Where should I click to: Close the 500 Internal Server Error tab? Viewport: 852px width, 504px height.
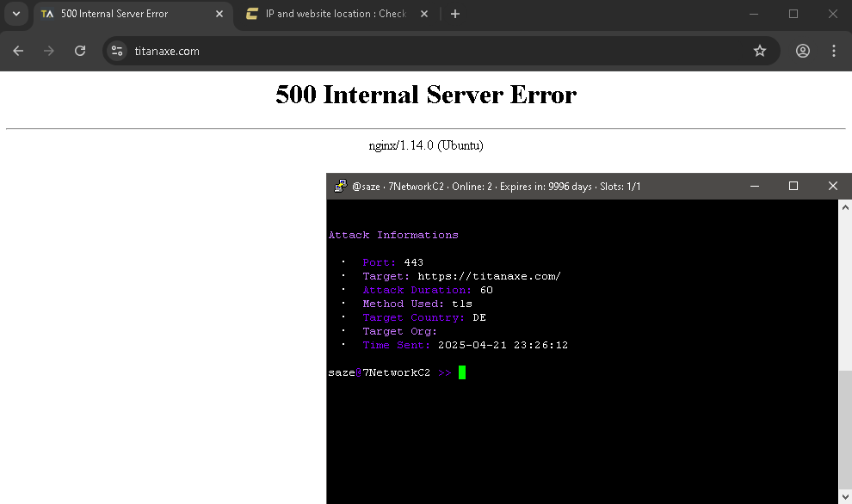pyautogui.click(x=219, y=14)
